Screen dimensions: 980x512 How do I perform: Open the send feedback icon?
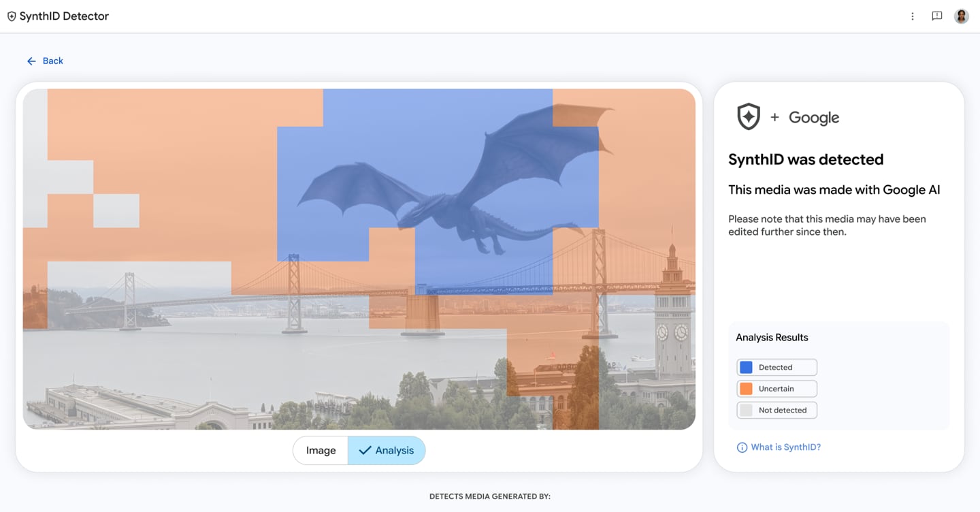pyautogui.click(x=937, y=16)
